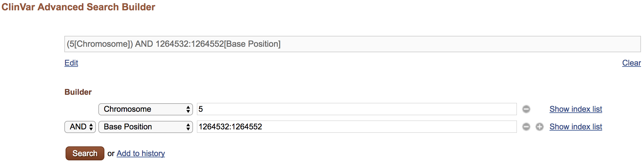Add a new builder row with plus icon
Screen dimensions: 644x164
pos(540,127)
